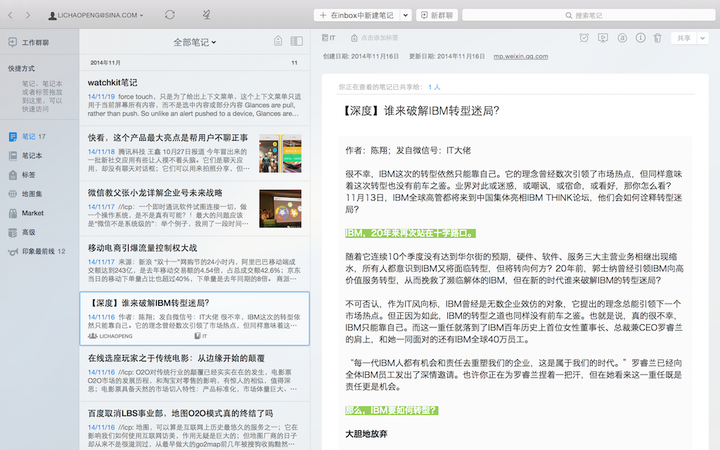Open Premium (高级) in sidebar

(22, 232)
